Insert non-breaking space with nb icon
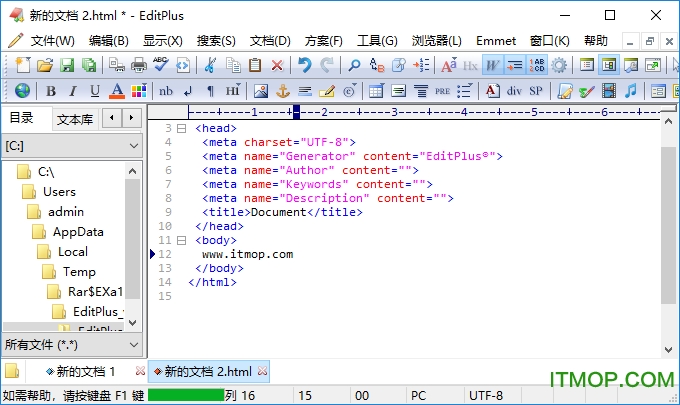 pyautogui.click(x=166, y=91)
